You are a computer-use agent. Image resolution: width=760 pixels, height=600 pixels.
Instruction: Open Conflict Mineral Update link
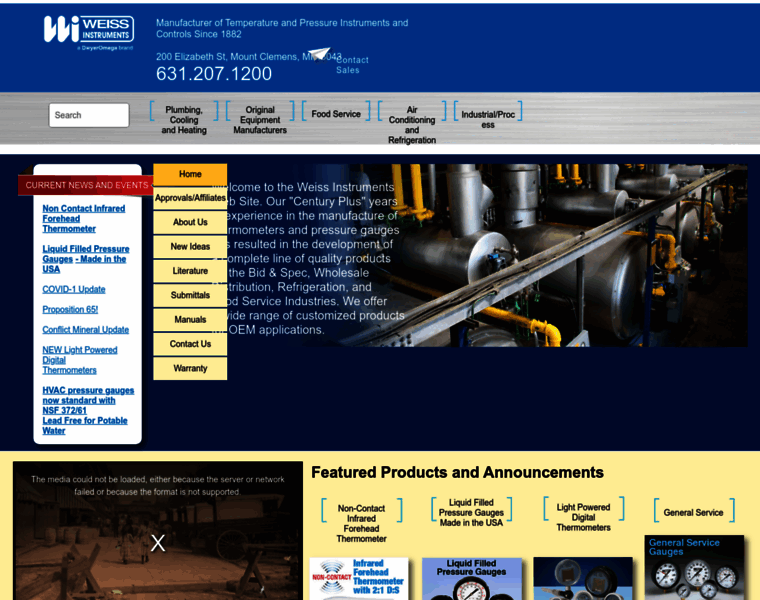click(x=85, y=330)
